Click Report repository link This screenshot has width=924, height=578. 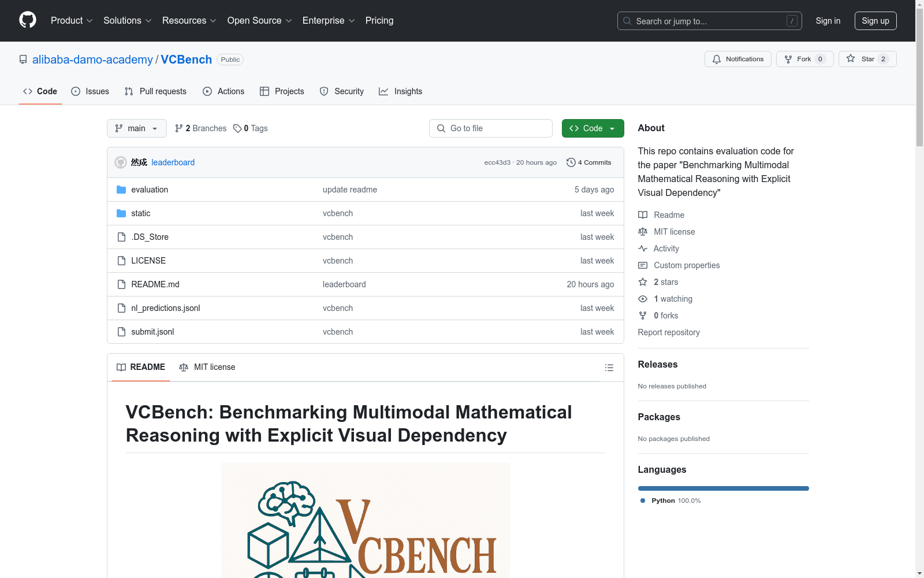669,332
